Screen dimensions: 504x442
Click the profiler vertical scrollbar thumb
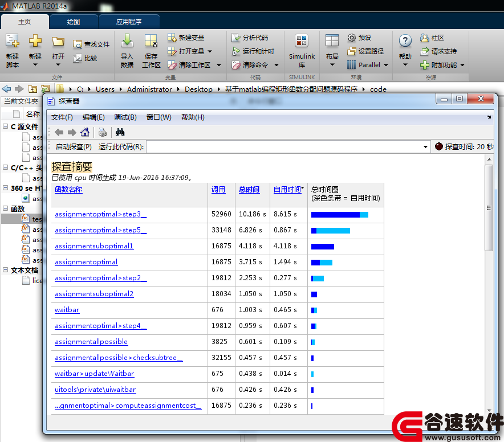coord(489,208)
